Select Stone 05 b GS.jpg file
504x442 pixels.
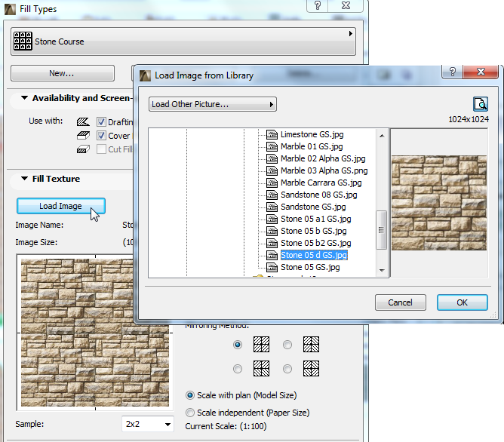[313, 231]
